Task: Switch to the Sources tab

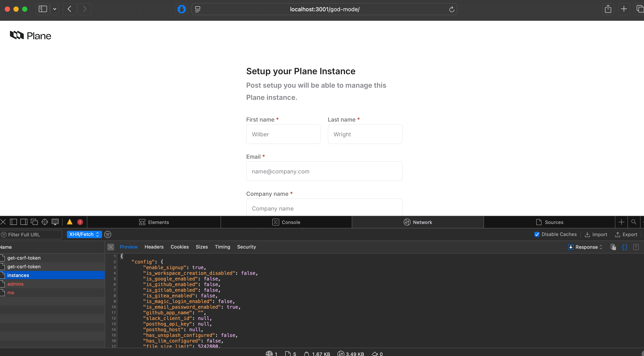Action: [549, 222]
